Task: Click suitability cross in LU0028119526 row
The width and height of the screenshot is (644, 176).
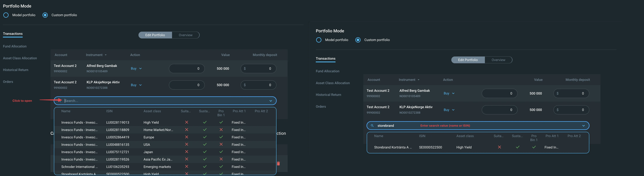Action: point(186,159)
